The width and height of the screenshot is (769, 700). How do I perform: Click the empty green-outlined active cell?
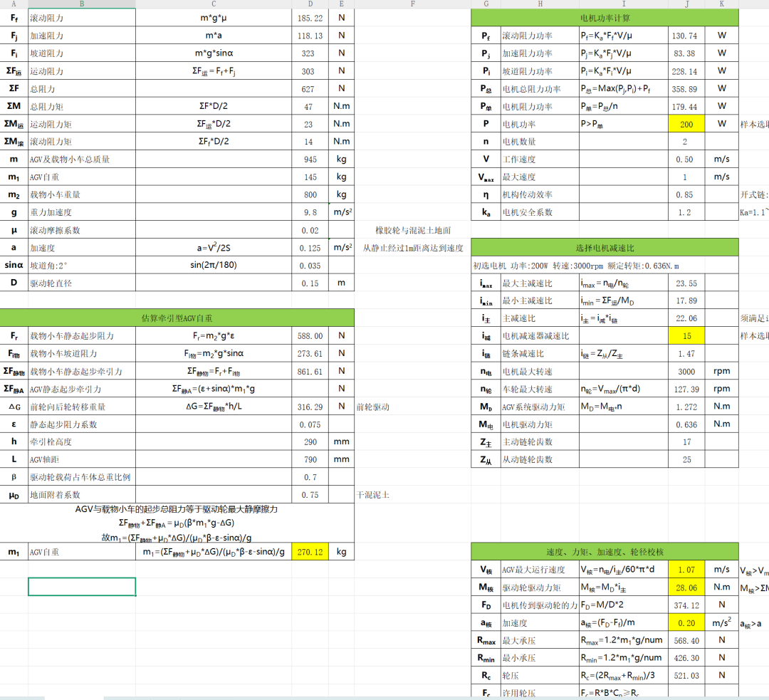click(82, 586)
